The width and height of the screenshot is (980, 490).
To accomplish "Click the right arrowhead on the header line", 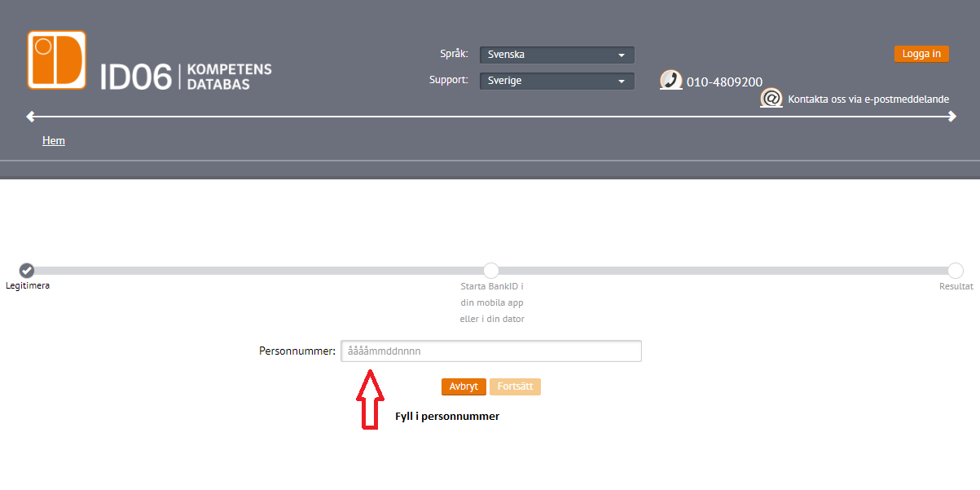I will pyautogui.click(x=951, y=117).
